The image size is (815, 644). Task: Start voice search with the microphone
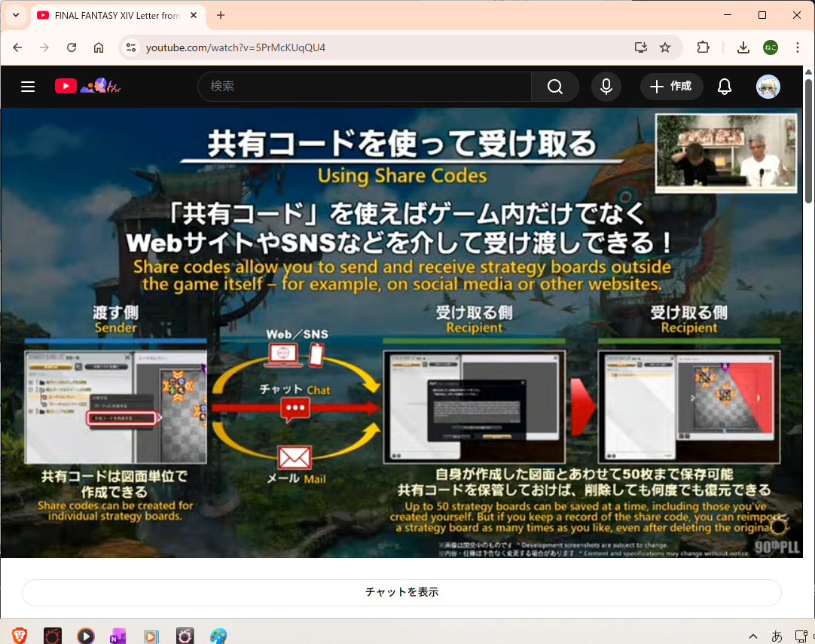click(606, 87)
